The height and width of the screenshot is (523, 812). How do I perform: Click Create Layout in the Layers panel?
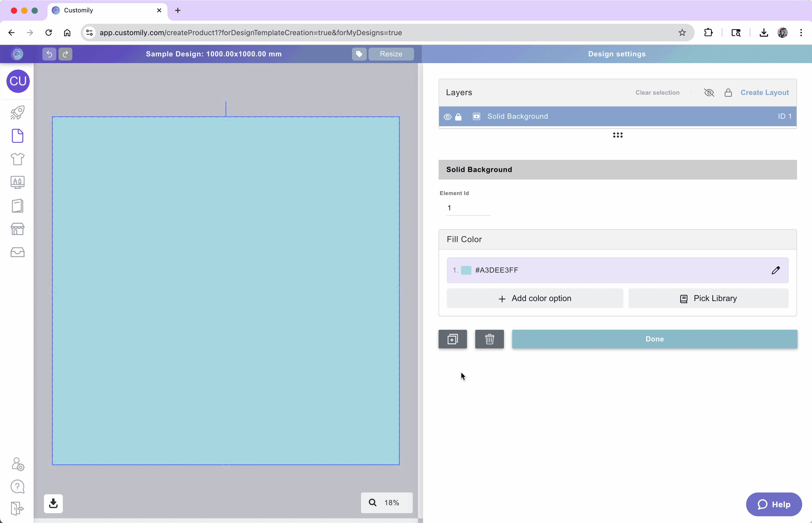[x=764, y=92]
